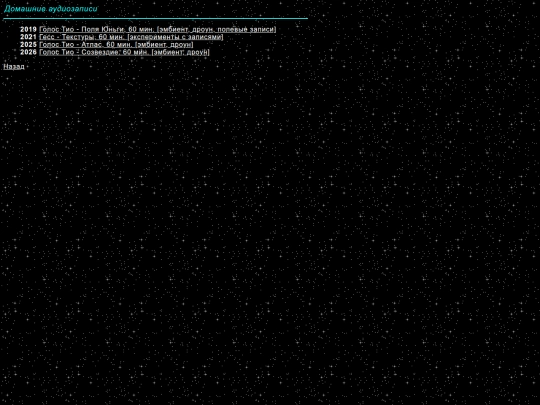The width and height of the screenshot is (540, 405).
Task: Open the Голос Тио - Созвездие link
Action: pos(124,52)
